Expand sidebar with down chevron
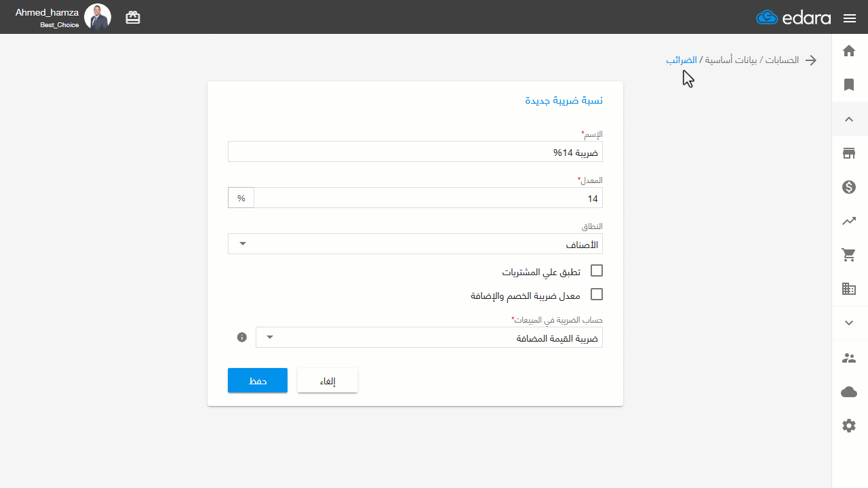This screenshot has height=488, width=868. 849,323
